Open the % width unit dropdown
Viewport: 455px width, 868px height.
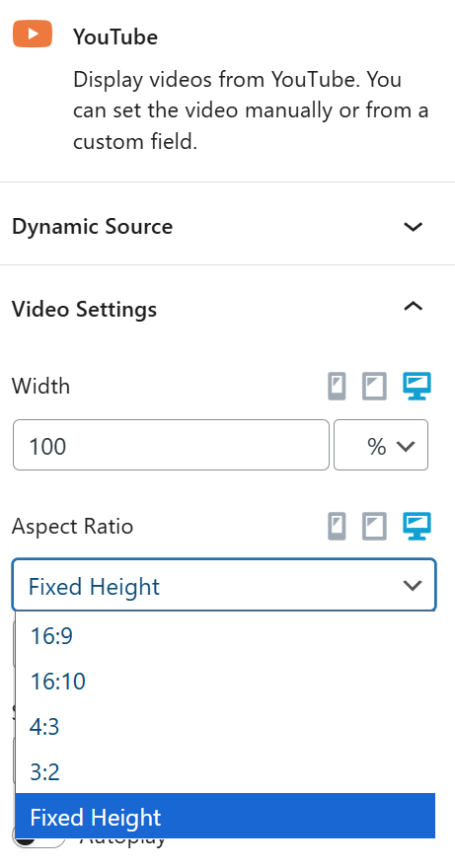click(x=381, y=445)
